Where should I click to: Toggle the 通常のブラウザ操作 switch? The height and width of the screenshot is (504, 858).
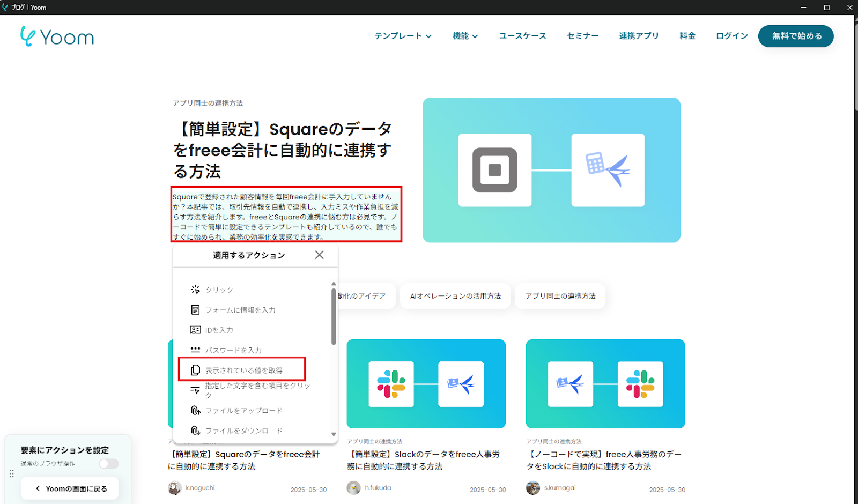(x=108, y=464)
